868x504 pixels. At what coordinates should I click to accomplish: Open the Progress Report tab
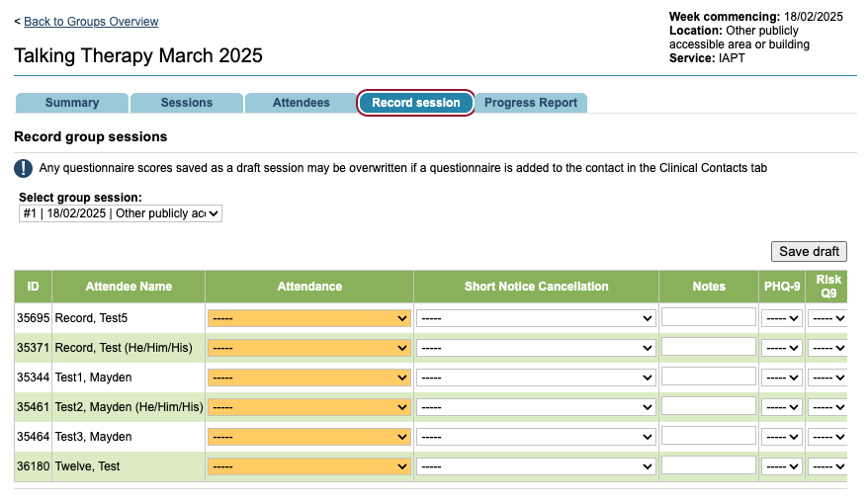click(531, 103)
